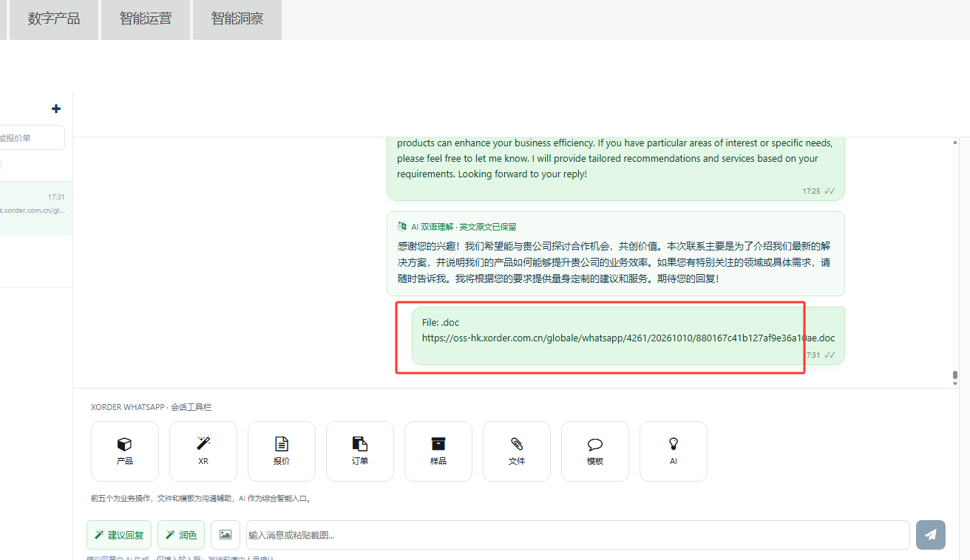
Task: Click the chat scrollbar thumb
Action: tap(955, 377)
